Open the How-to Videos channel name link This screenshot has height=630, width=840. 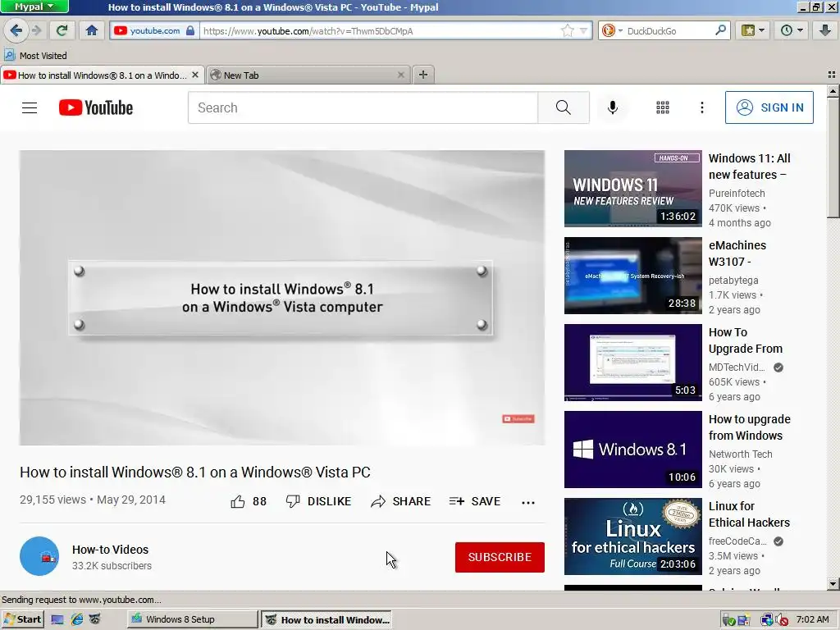coord(111,550)
